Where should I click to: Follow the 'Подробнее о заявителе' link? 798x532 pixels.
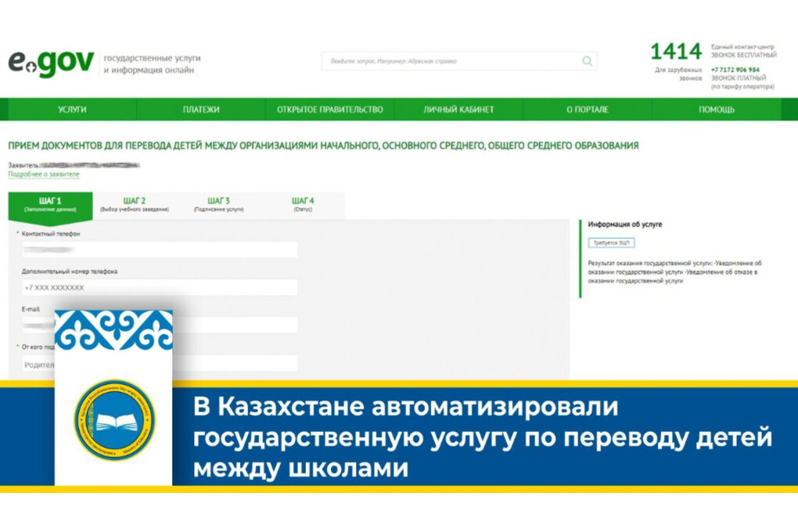(44, 174)
